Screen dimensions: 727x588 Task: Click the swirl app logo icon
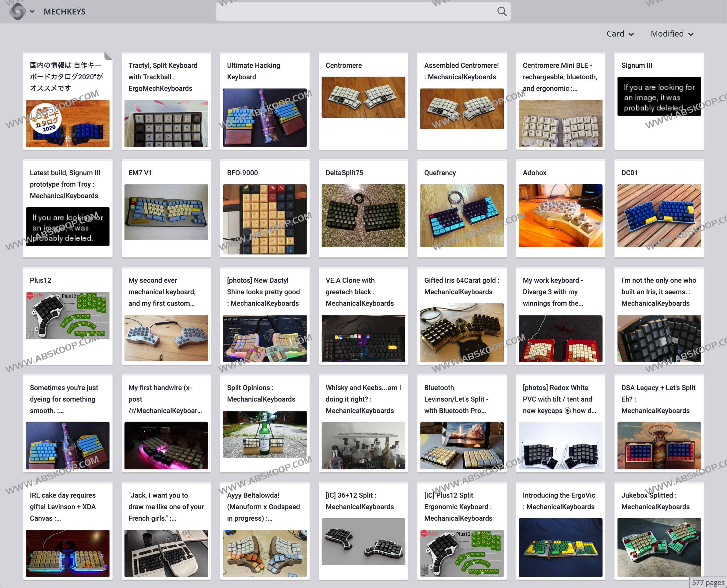(x=17, y=11)
